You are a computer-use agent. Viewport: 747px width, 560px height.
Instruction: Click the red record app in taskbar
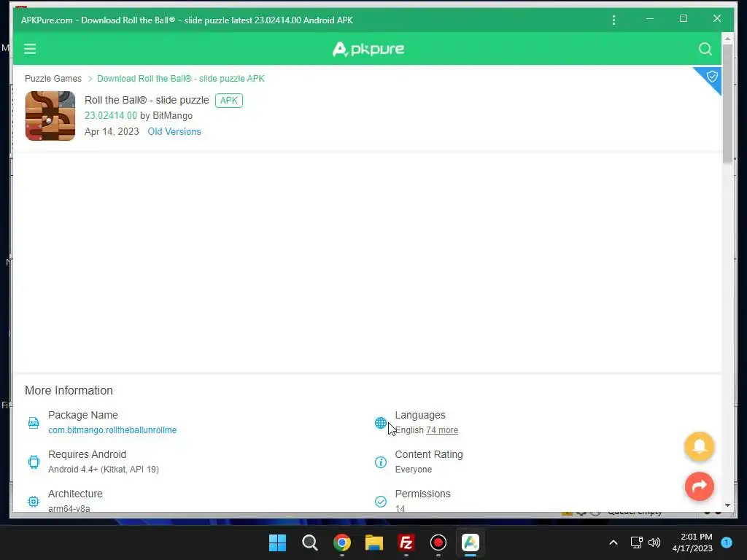pos(438,542)
